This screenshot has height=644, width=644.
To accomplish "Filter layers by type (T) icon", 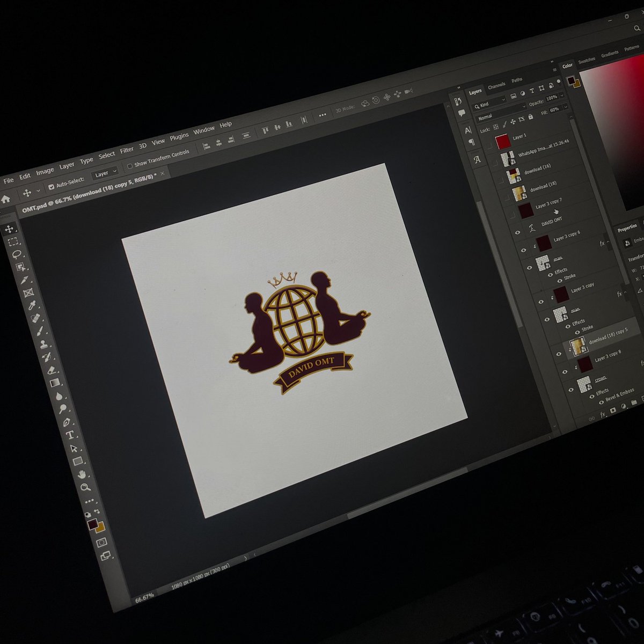I will (532, 91).
